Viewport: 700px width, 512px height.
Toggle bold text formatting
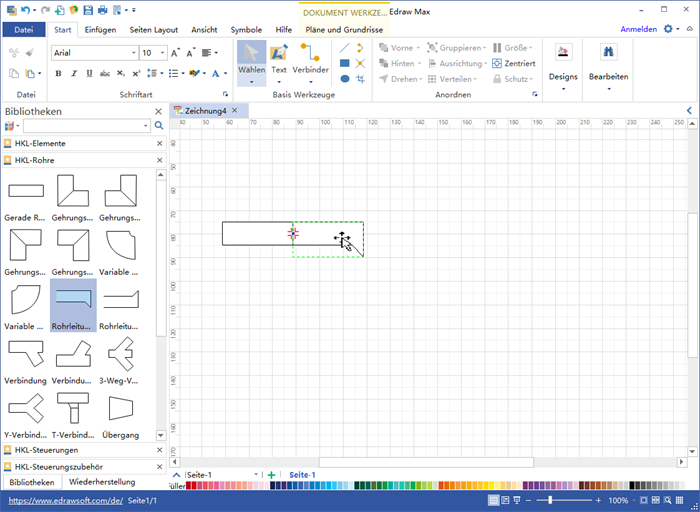click(x=57, y=73)
